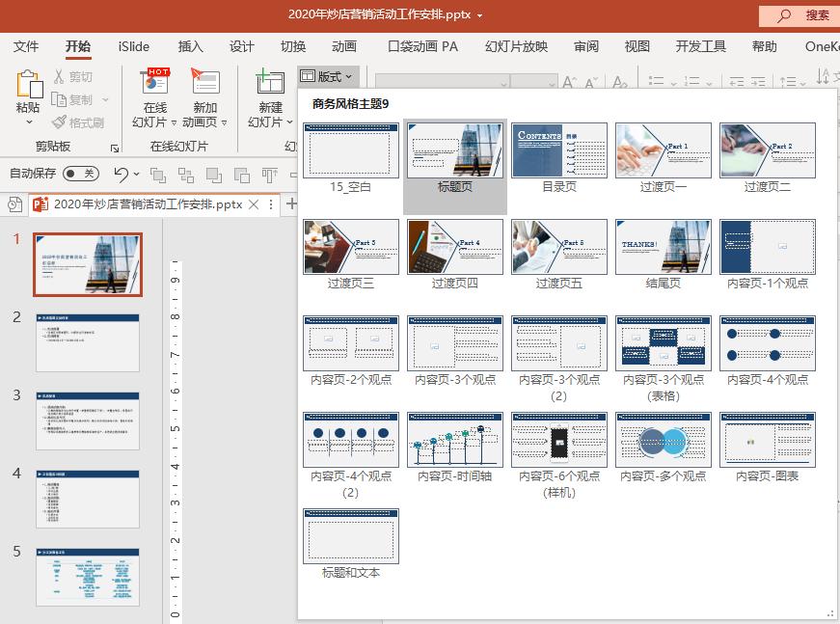
Task: Toggle 自动保存 AutoSave switch on
Action: coord(83,173)
